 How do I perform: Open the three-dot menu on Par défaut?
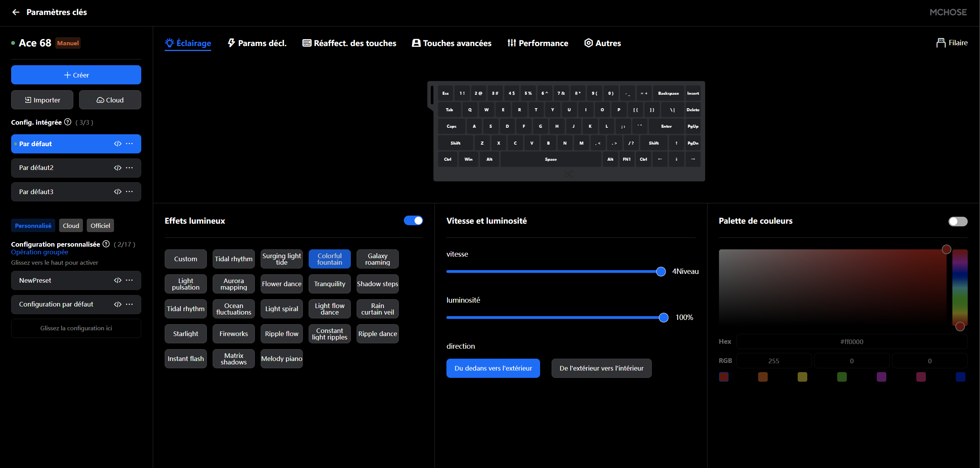(130, 143)
